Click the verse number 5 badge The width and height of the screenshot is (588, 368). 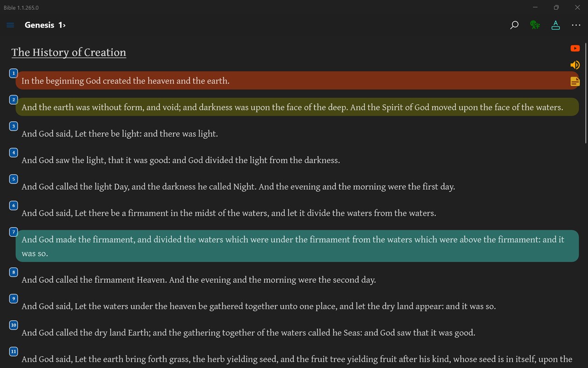point(13,179)
